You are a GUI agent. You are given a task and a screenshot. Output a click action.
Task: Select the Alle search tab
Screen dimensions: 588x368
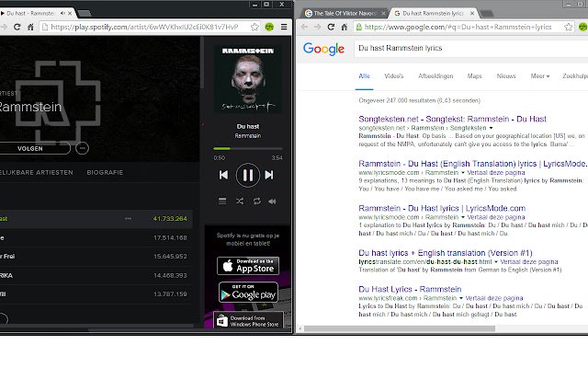[364, 75]
